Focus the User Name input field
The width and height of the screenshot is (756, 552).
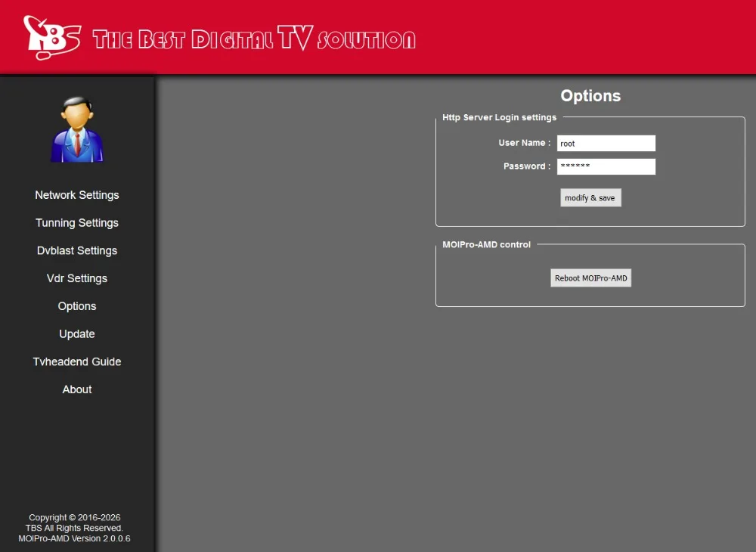click(x=606, y=143)
